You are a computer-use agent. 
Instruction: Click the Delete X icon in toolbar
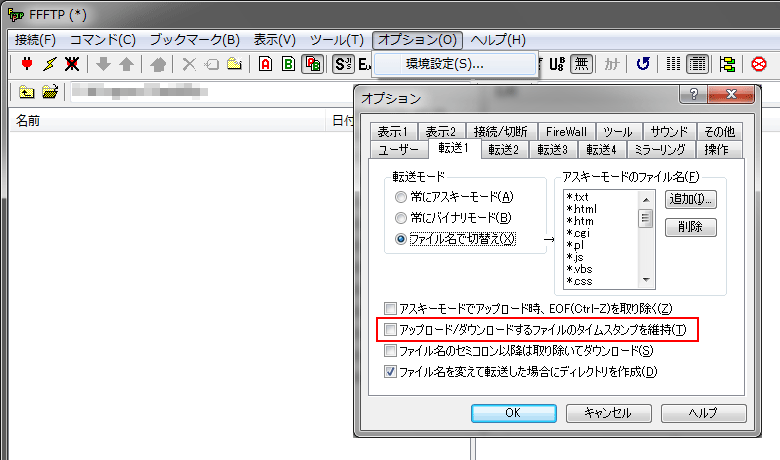[x=189, y=64]
